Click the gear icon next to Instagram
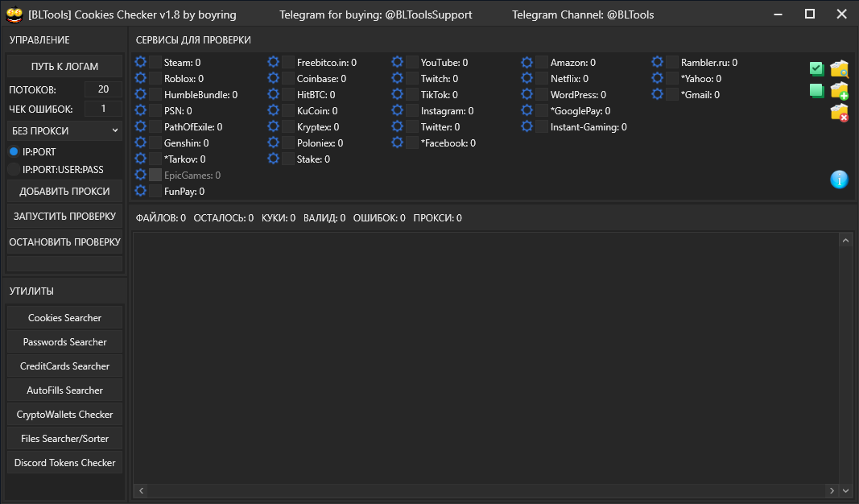This screenshot has height=504, width=859. pyautogui.click(x=397, y=110)
